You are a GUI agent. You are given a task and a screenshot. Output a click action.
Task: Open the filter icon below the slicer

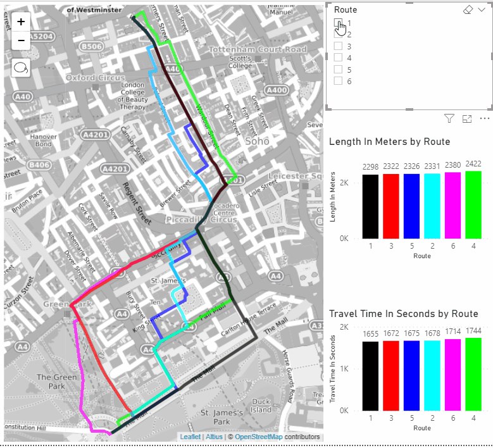[449, 118]
